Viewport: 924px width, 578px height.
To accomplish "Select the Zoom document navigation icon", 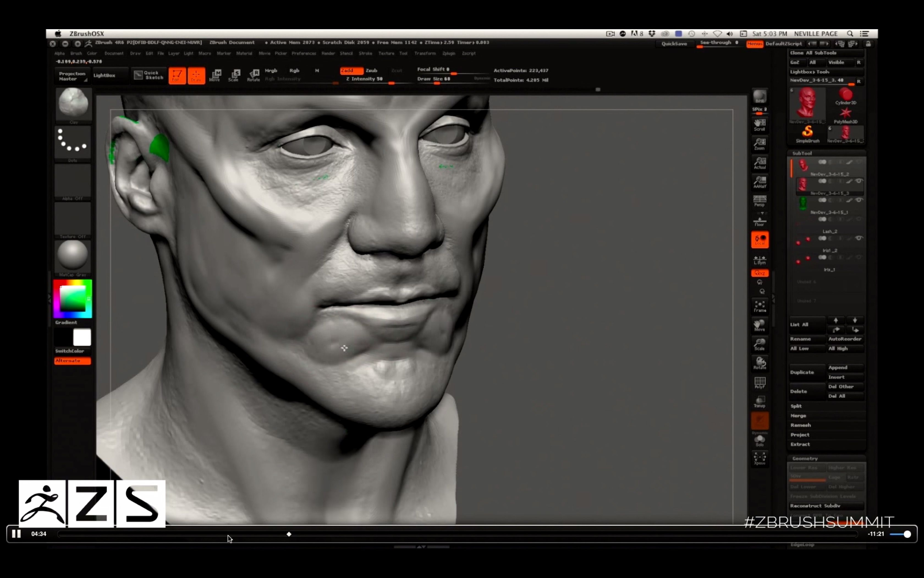I will click(760, 144).
